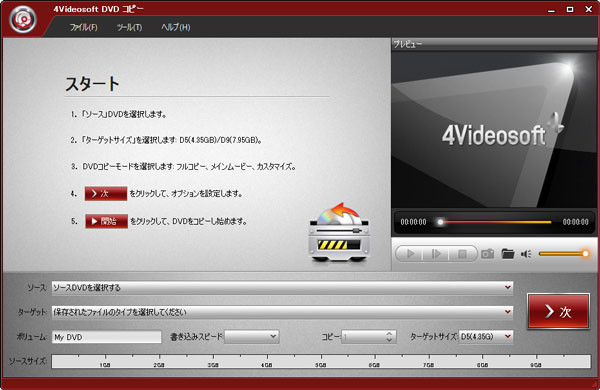Minimize the 4Videosoft window
Viewport: 600px width, 390px height.
click(551, 10)
